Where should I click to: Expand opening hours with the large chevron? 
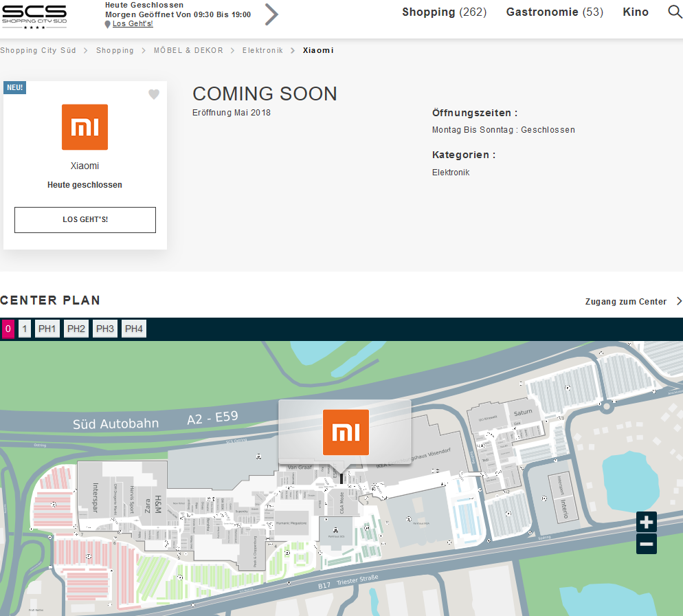271,14
